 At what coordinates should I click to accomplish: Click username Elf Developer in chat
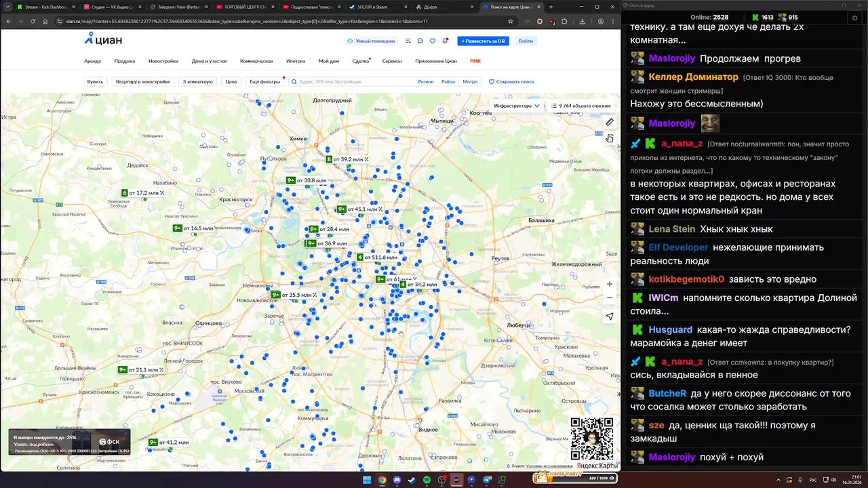(x=678, y=247)
